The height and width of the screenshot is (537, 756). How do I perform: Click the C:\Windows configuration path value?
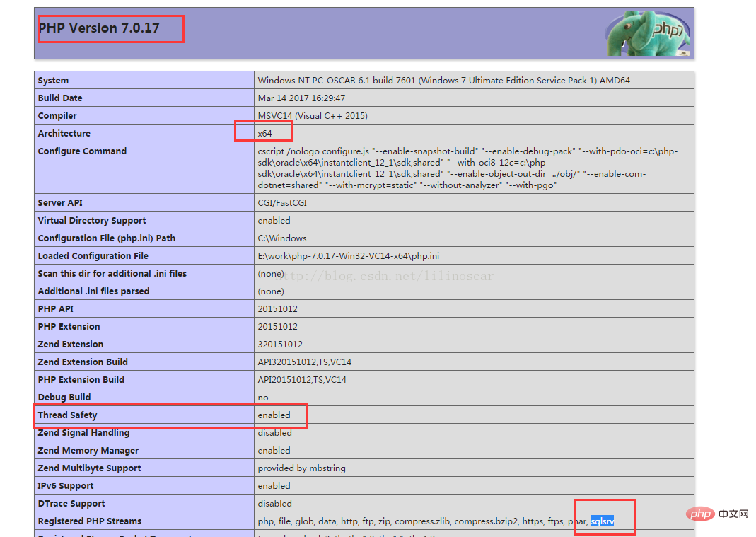pyautogui.click(x=282, y=238)
